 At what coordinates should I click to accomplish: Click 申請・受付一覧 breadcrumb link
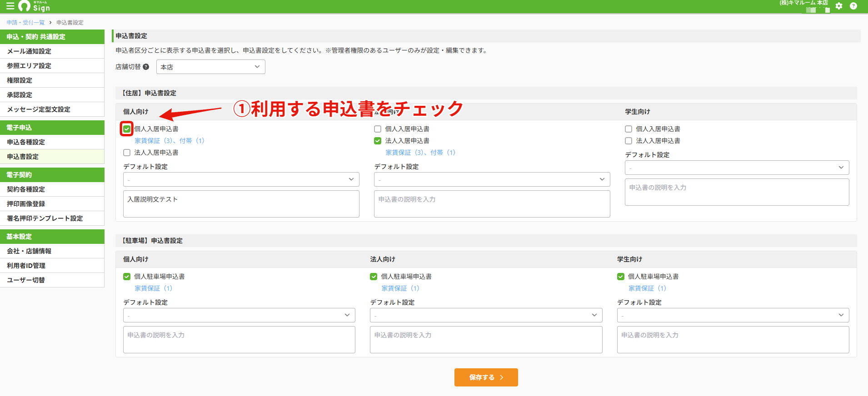point(25,22)
